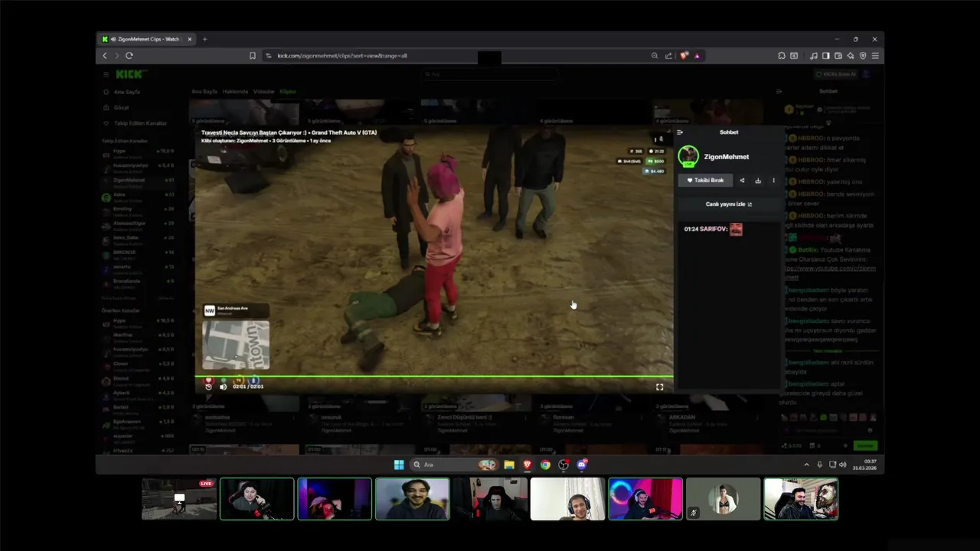Open the Windows Start menu

(x=399, y=465)
